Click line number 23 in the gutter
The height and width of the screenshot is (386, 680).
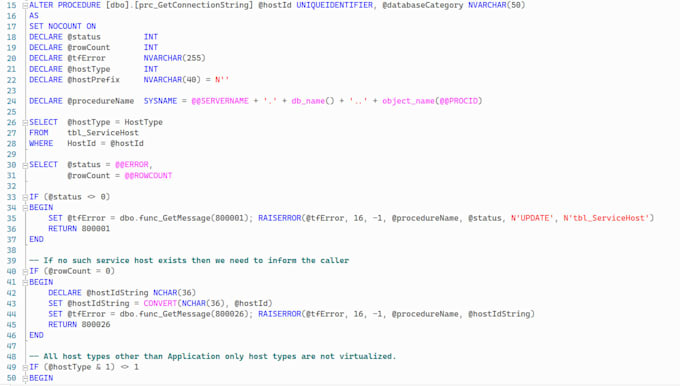[x=11, y=91]
